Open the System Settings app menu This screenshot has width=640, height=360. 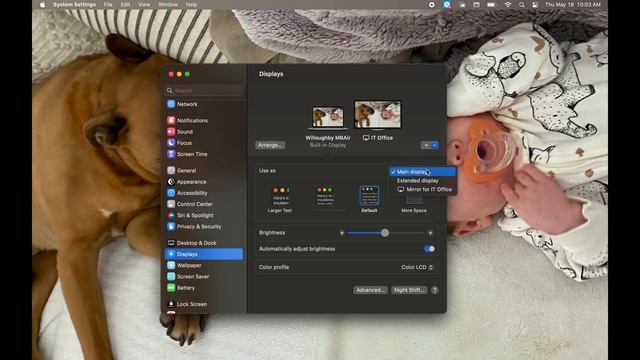coord(74,4)
